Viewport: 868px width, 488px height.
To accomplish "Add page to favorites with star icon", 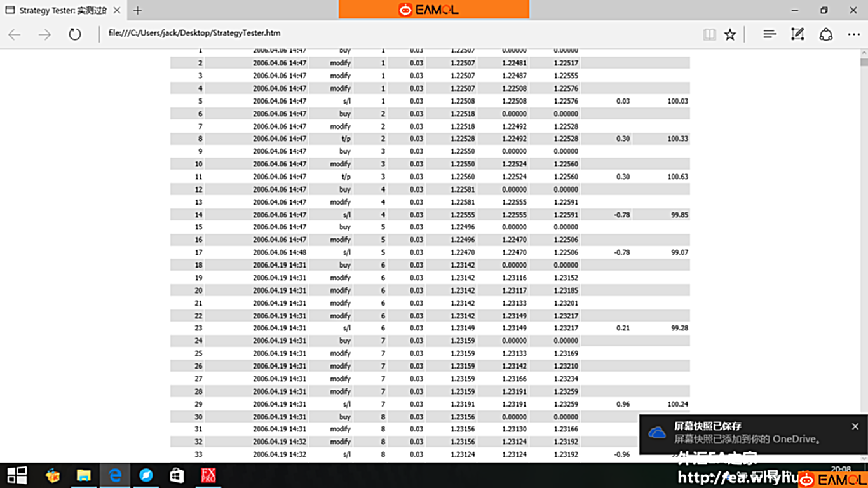I will click(x=730, y=34).
